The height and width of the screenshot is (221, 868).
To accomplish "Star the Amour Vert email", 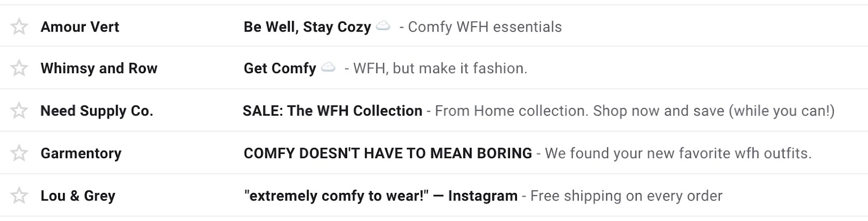I will (19, 27).
